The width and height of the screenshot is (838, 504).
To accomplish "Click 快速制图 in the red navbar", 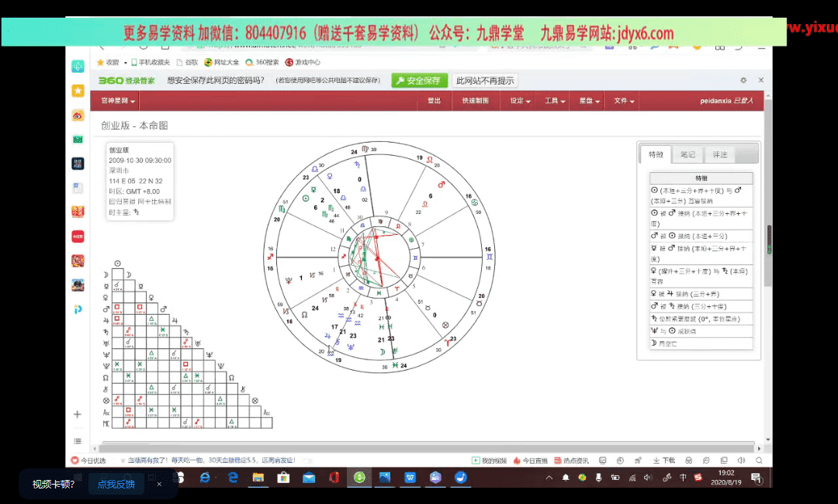I will [475, 101].
